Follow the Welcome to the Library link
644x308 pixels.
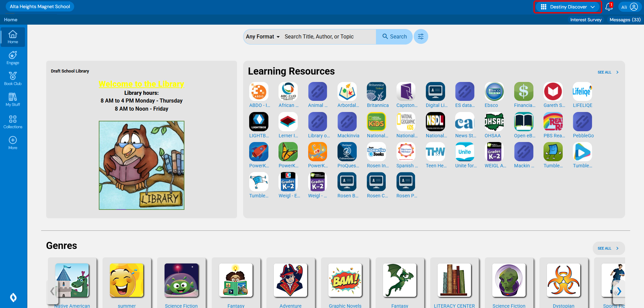point(141,84)
